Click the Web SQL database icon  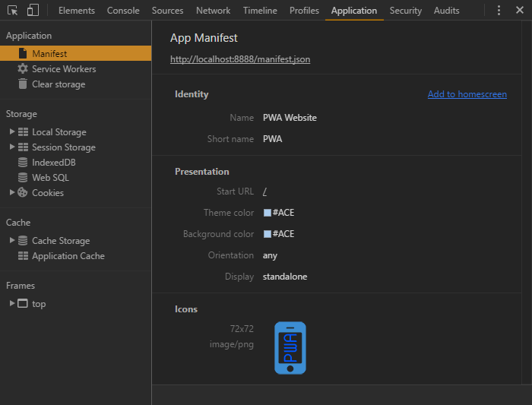(23, 178)
